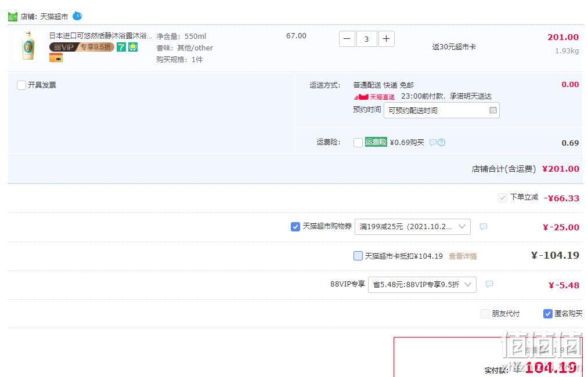
Task: Open the 查看详情 link
Action: 463,256
